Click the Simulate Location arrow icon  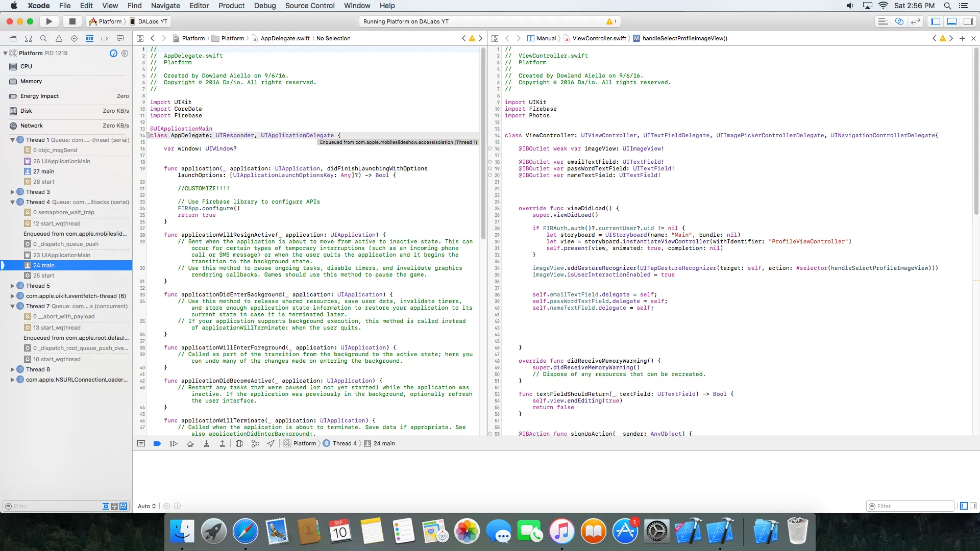click(x=271, y=444)
